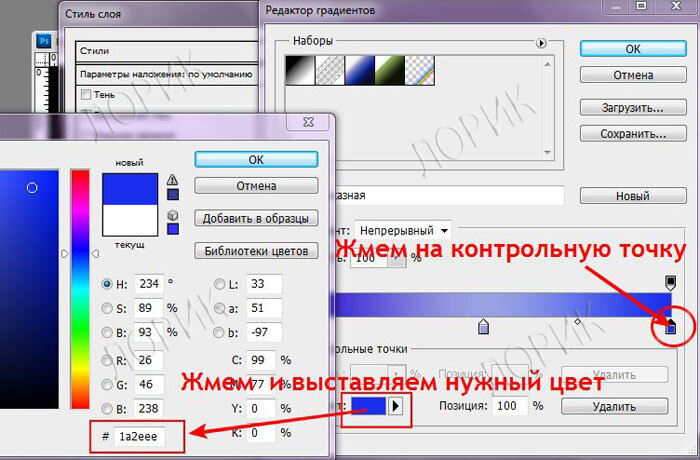
Task: Click the G value field showing 46
Action: point(149,385)
